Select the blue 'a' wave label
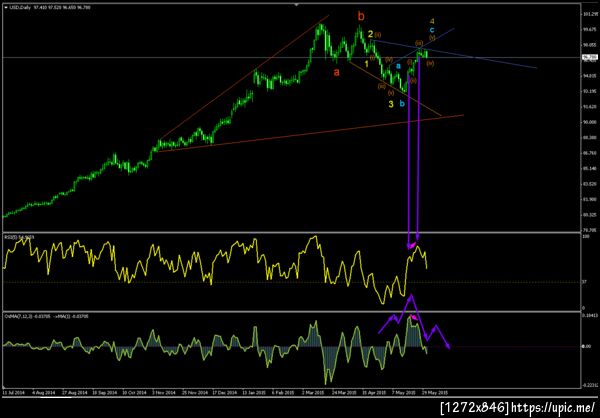The width and height of the screenshot is (600, 418). 398,66
